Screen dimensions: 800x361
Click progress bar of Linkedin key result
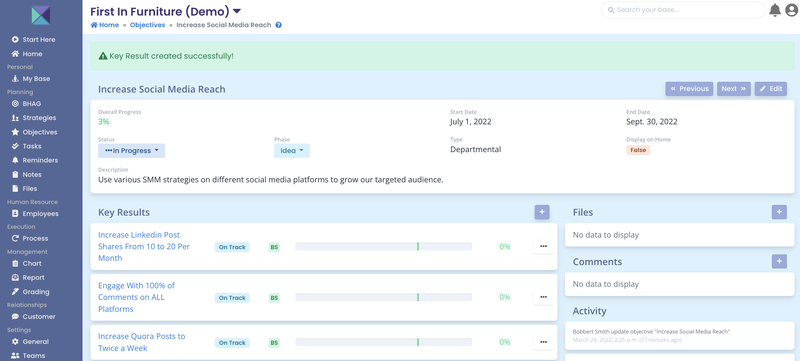384,246
